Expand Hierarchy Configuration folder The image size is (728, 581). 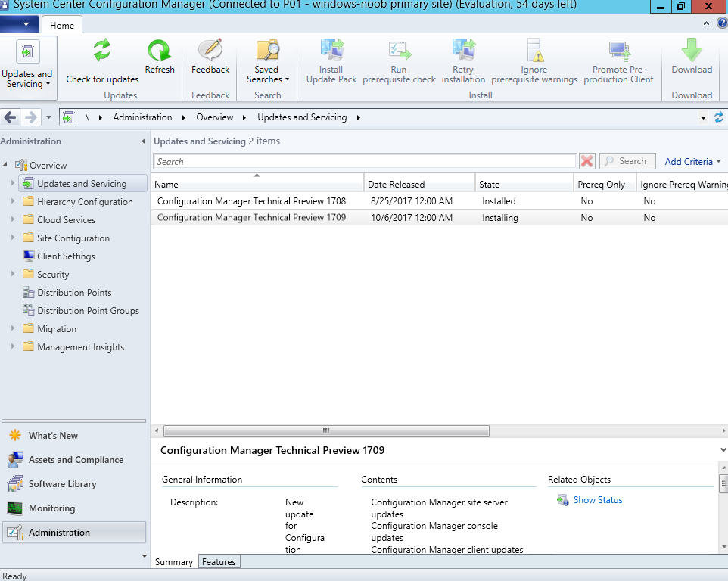pyautogui.click(x=13, y=201)
